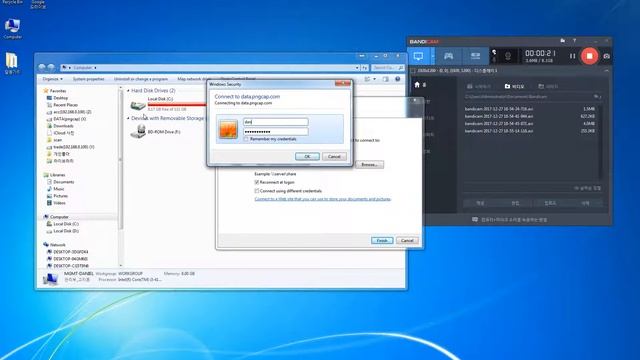Stop recording with red Bandicam button
640x360 pixels.
[x=589, y=56]
